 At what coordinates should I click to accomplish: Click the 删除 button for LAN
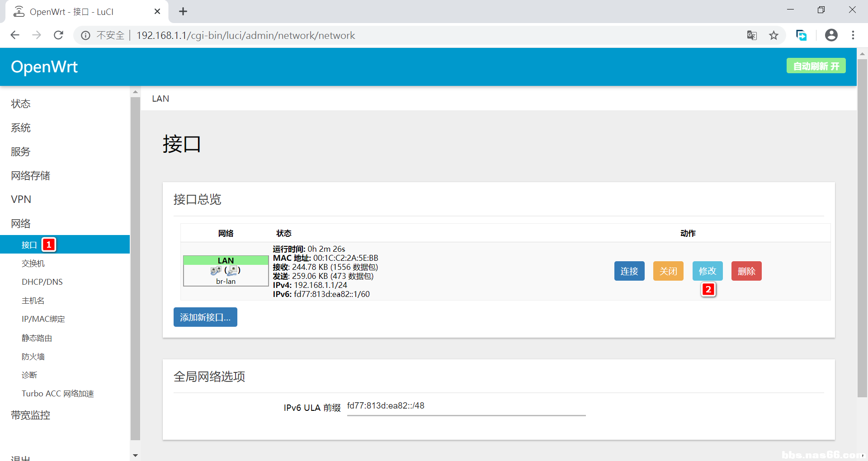point(746,271)
